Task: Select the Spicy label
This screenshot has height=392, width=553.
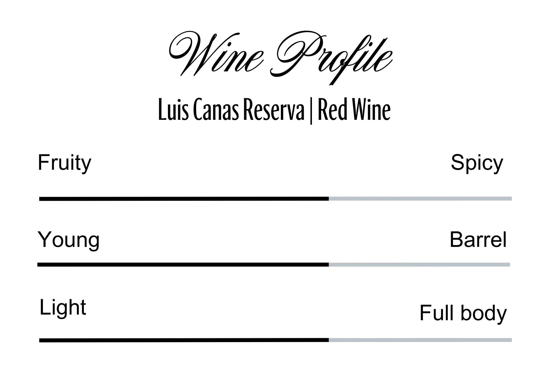Action: (x=476, y=163)
